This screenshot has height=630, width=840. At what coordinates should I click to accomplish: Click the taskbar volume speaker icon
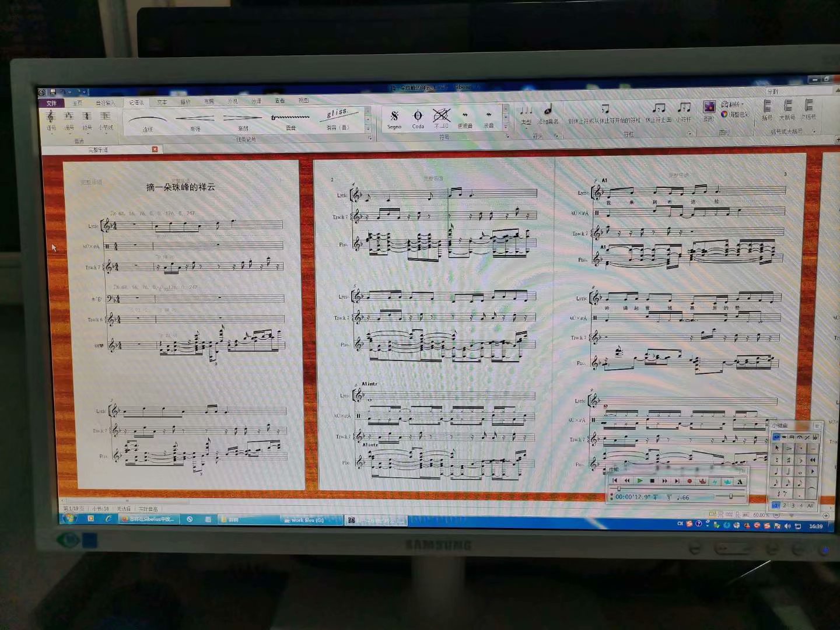[x=787, y=526]
